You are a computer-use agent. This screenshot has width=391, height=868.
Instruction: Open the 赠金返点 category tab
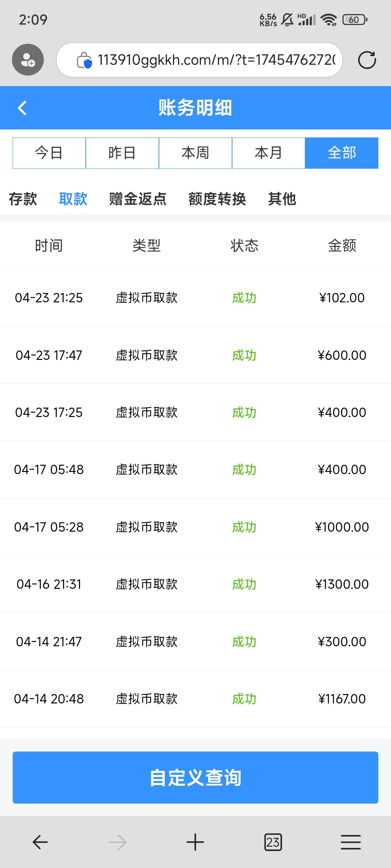[x=138, y=199]
